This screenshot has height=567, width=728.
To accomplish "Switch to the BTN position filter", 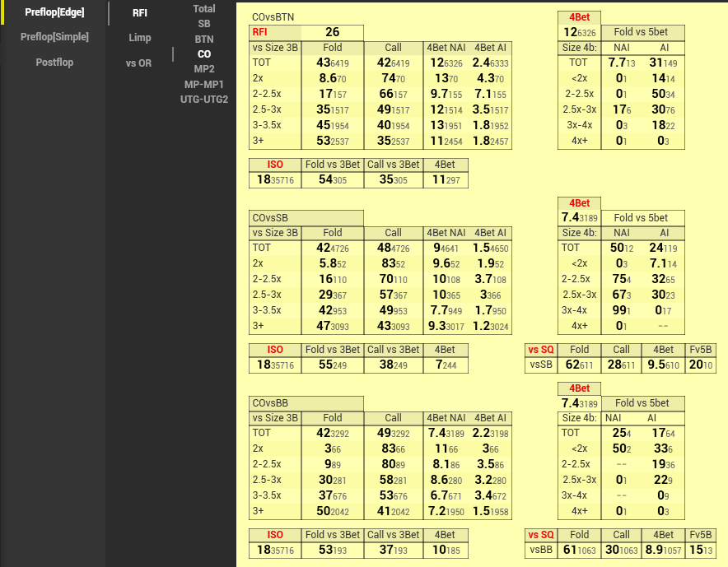I will (x=204, y=39).
